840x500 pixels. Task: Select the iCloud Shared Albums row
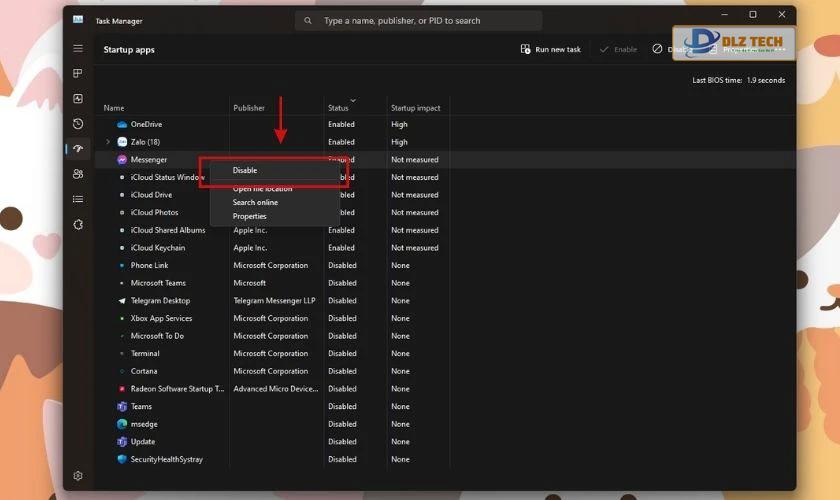click(x=445, y=230)
